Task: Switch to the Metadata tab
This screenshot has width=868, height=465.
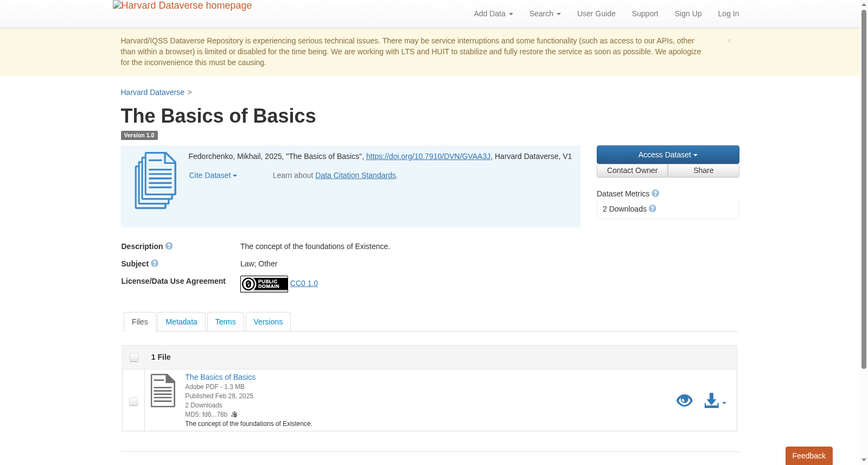Action: click(181, 322)
